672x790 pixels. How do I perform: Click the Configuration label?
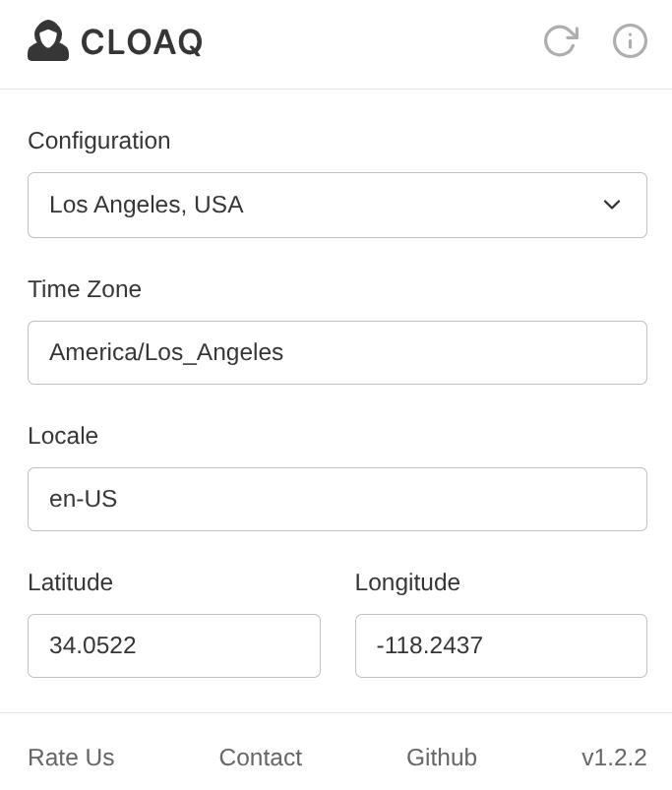click(98, 141)
